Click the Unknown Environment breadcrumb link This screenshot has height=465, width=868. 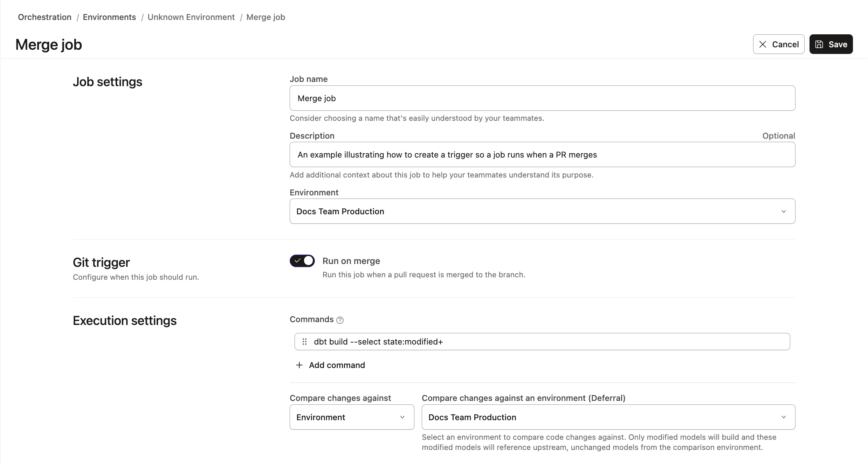point(191,17)
